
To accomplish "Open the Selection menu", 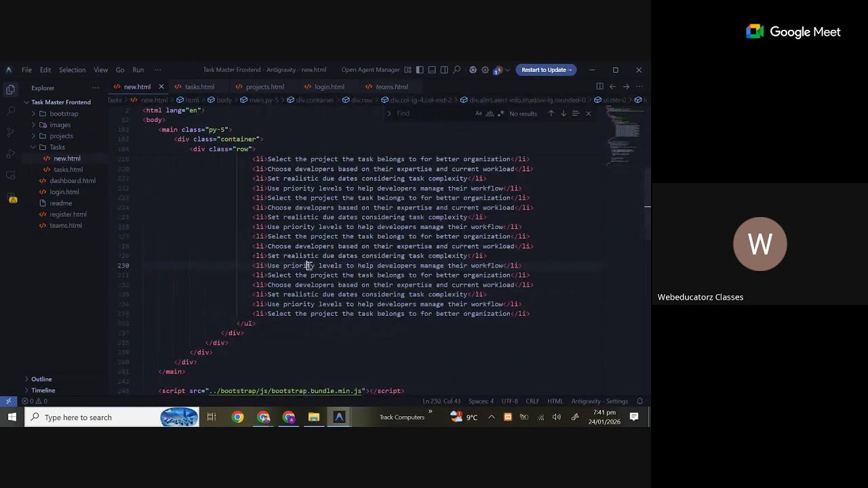I will (72, 70).
